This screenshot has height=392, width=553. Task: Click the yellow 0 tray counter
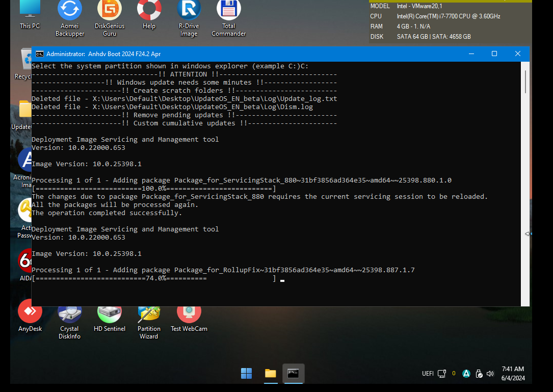[454, 373]
